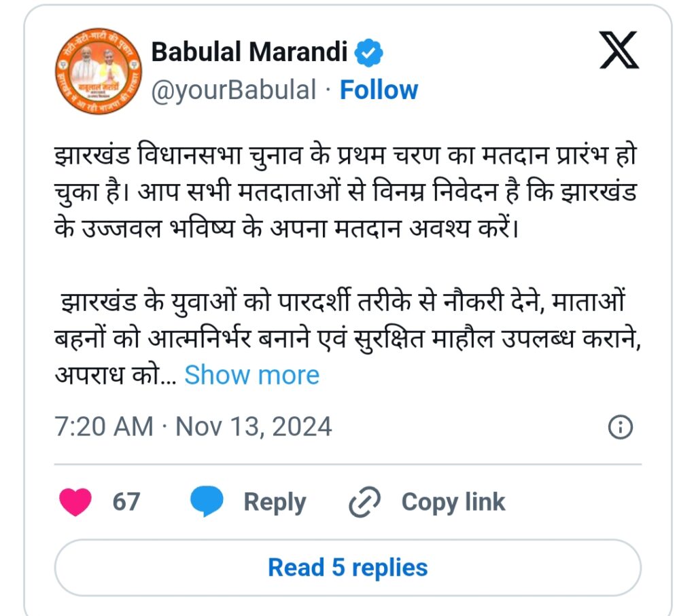Click the chain link icon
This screenshot has width=696, height=616.
click(364, 502)
